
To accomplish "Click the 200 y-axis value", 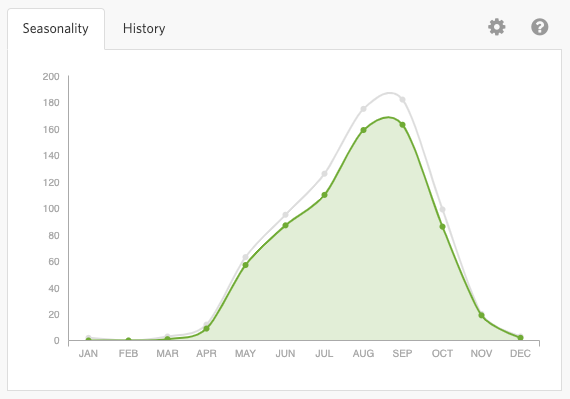I will coord(51,76).
